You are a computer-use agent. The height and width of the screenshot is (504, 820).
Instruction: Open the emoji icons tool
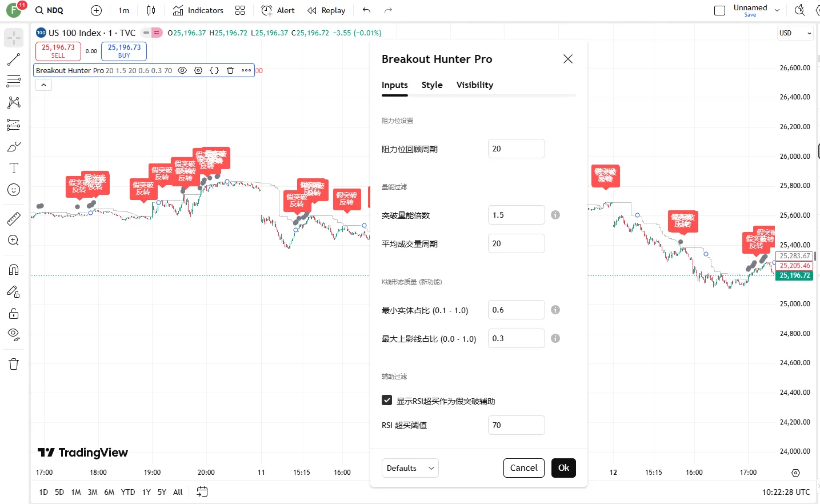point(14,190)
